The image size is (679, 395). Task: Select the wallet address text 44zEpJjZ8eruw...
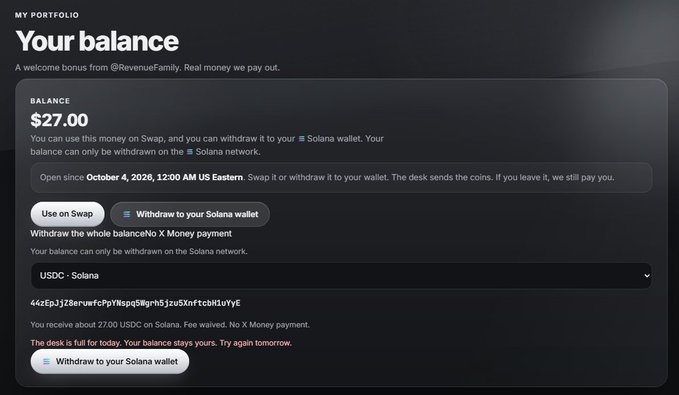(x=135, y=303)
